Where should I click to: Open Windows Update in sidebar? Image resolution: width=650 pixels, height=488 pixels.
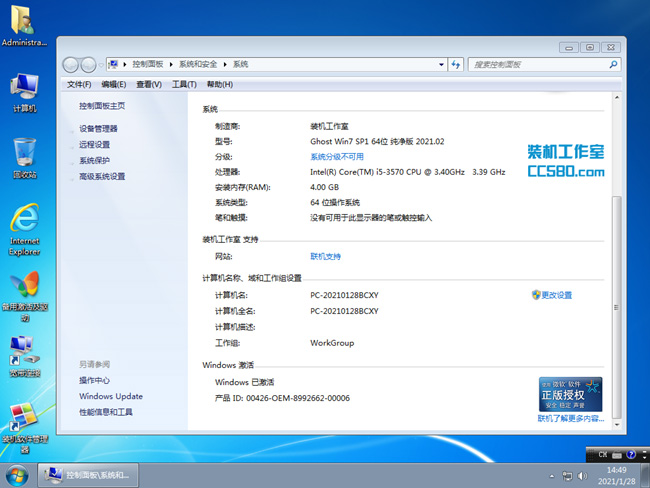111,396
